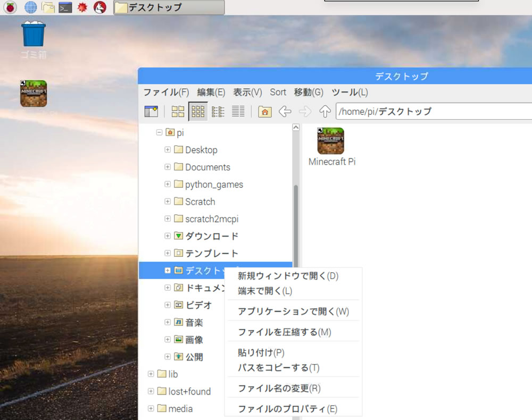Viewport: 532px width, 420px height.
Task: Choose 貼り付け(P) from context menu
Action: pos(293,352)
